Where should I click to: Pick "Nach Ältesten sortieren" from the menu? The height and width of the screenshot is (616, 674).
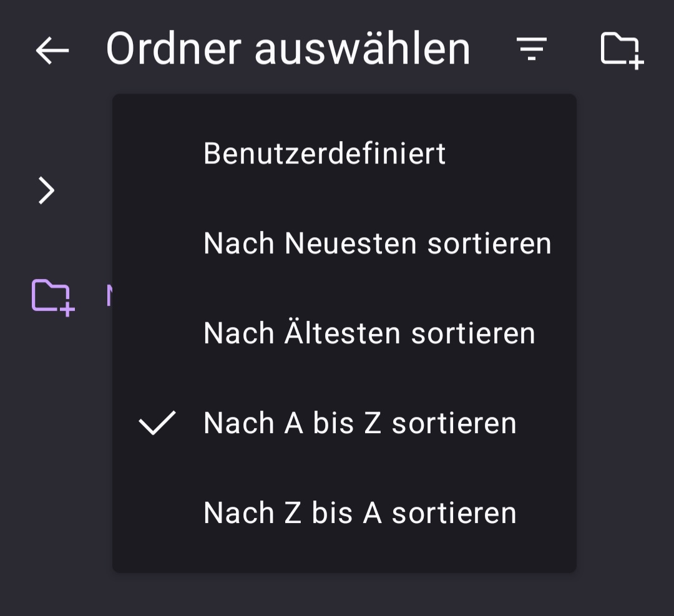369,333
